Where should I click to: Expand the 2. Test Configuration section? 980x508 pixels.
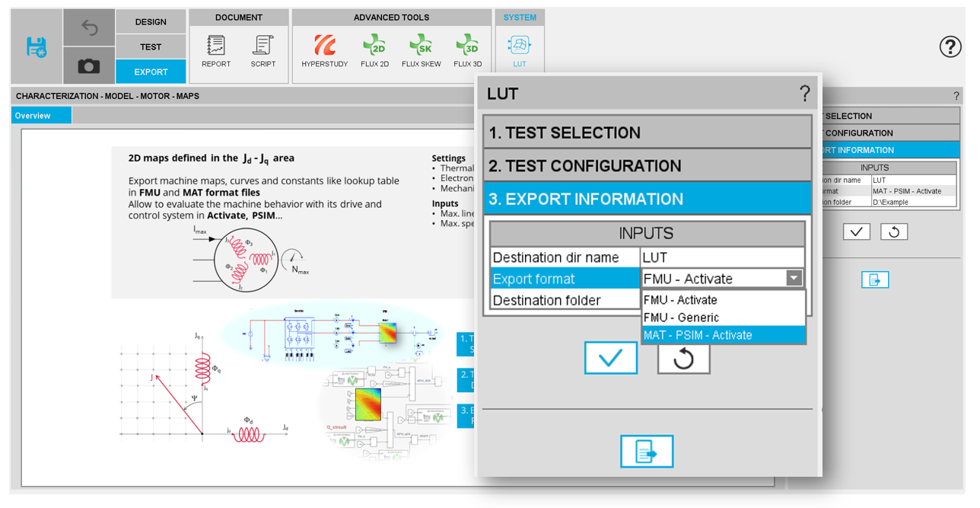tap(647, 166)
